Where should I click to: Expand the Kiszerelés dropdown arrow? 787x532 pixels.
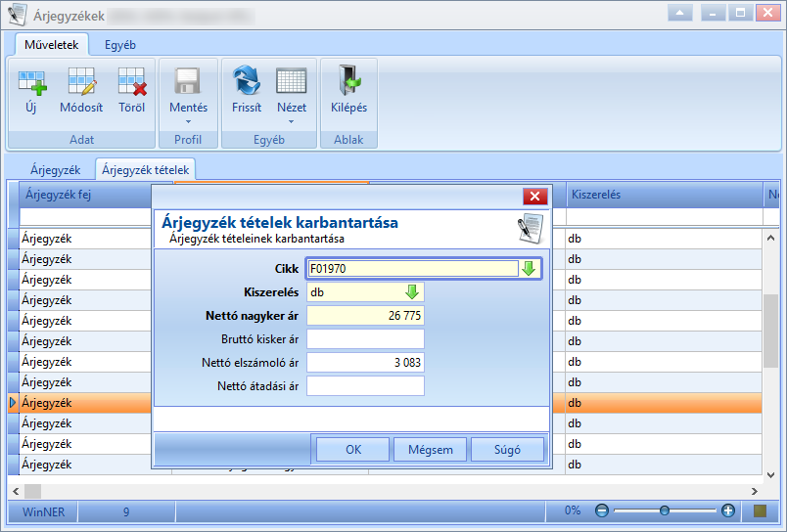(412, 291)
